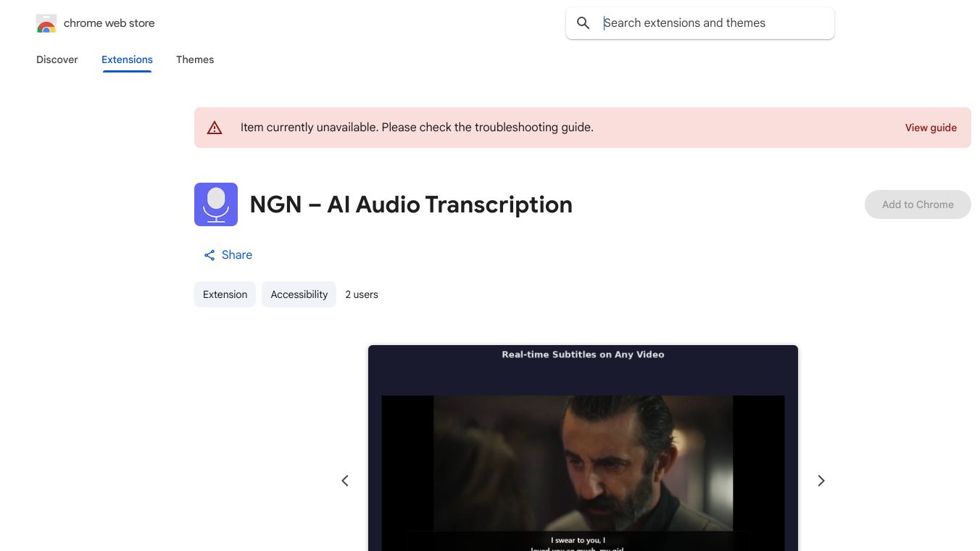Image resolution: width=980 pixels, height=551 pixels.
Task: Click the Add to Chrome button
Action: pos(918,204)
